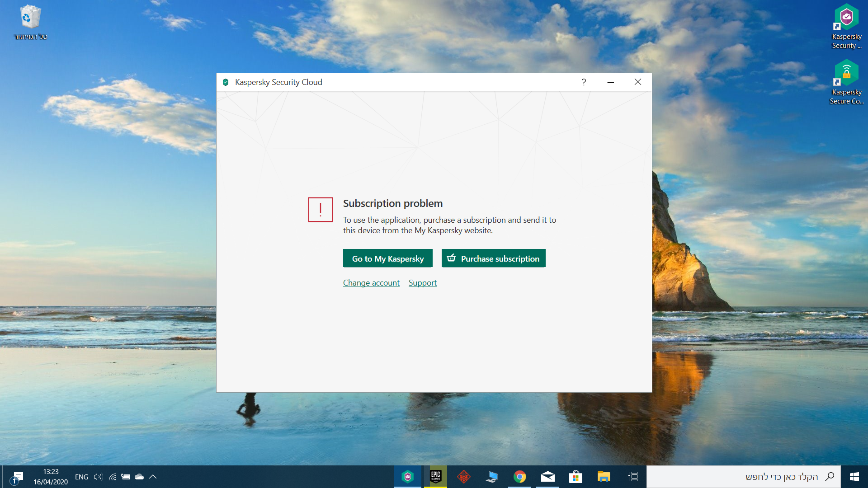Click the red subscription problem warning icon

pos(321,210)
